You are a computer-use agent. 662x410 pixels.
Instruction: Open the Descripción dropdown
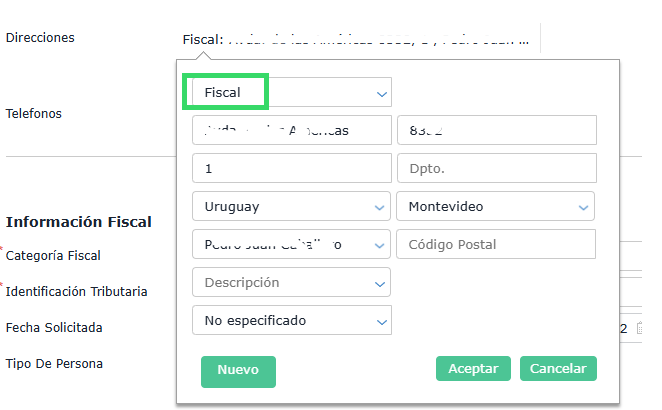click(291, 282)
